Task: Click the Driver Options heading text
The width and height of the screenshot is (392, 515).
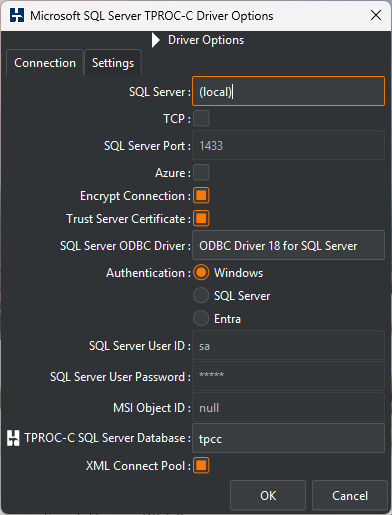Action: pos(206,40)
